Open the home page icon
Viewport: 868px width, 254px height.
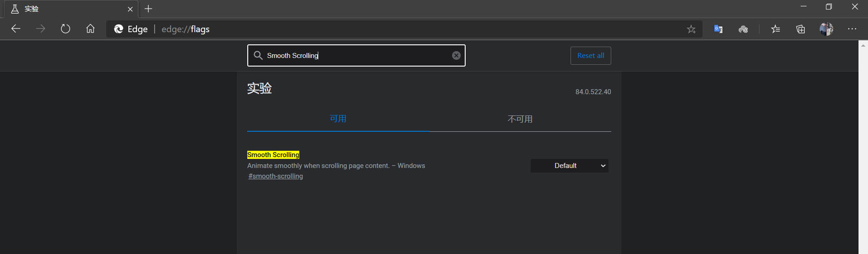[x=90, y=29]
